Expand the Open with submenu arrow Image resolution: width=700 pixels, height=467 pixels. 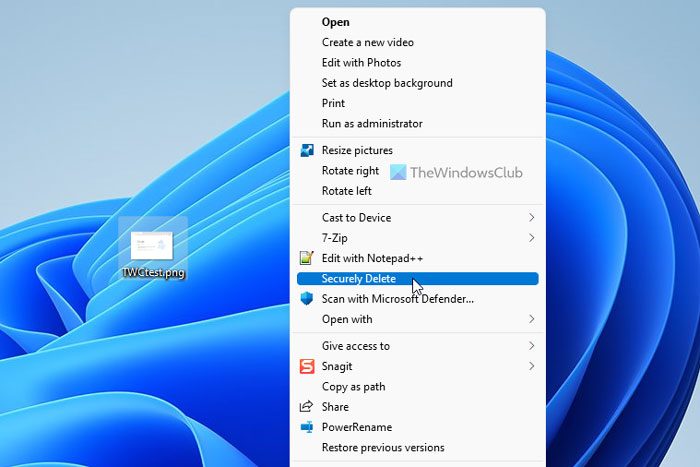tap(531, 319)
